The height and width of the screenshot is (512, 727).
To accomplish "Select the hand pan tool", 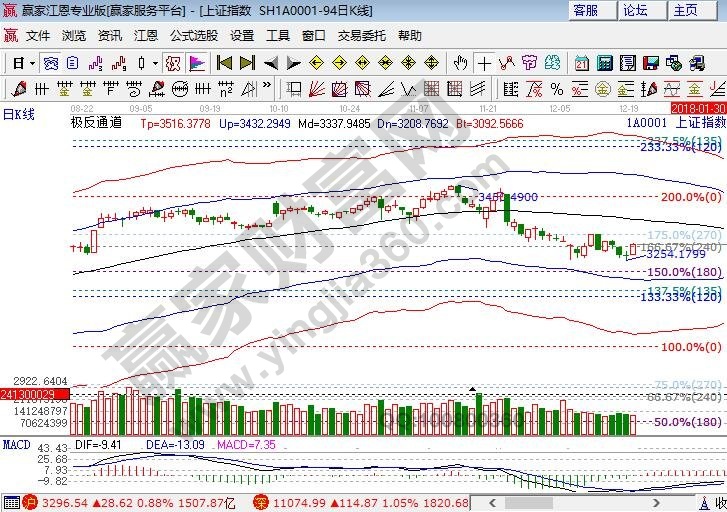I will (x=459, y=63).
